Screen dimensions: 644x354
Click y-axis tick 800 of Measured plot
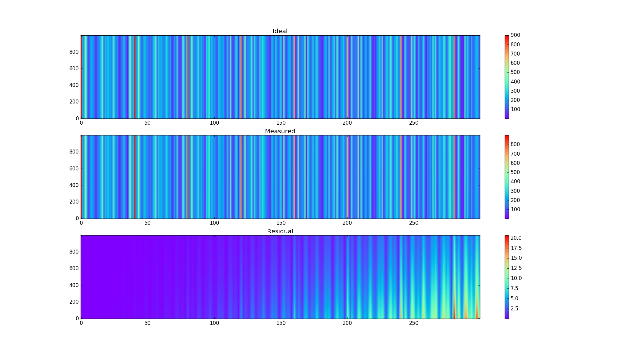pos(74,152)
